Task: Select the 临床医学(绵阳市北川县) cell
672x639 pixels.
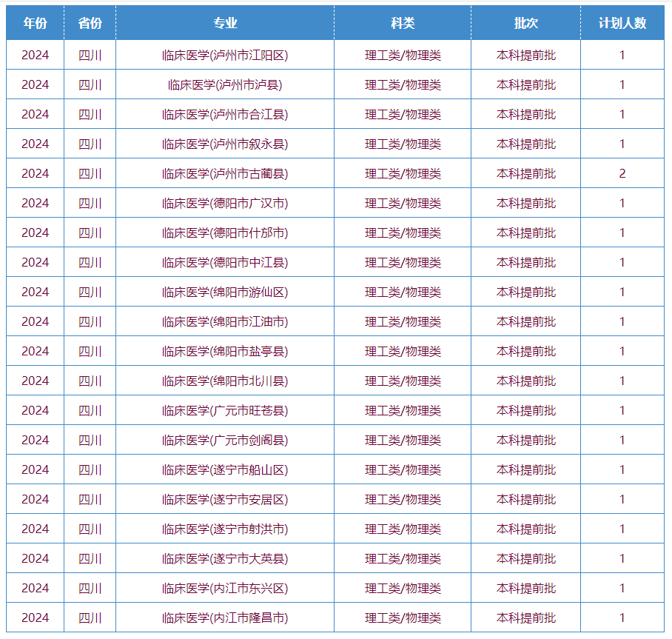Action: pyautogui.click(x=225, y=381)
